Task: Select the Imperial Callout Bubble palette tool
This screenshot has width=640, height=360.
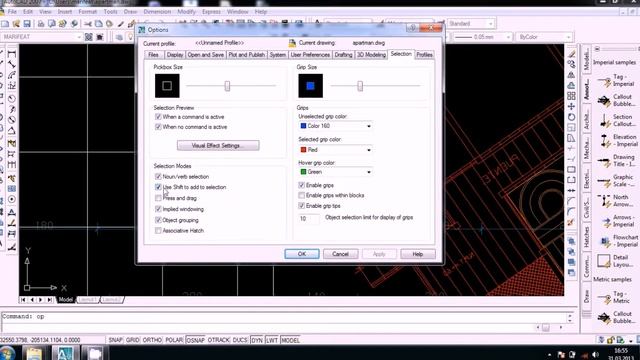Action: coord(616,100)
